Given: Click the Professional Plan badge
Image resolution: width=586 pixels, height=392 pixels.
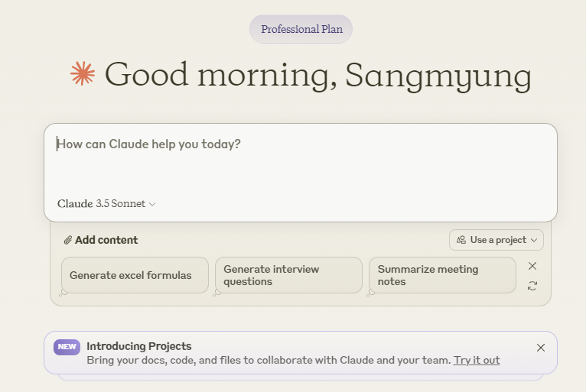Looking at the screenshot, I should [x=301, y=29].
